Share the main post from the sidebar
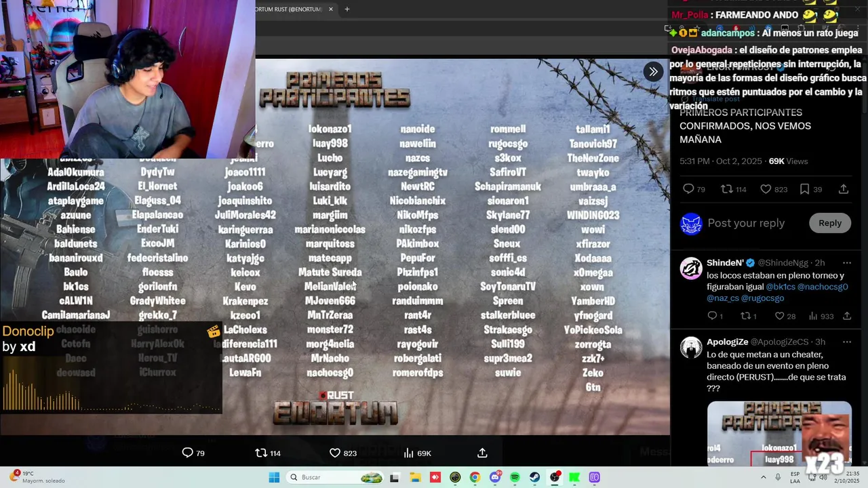Screen dimensions: 868x488 click(844, 189)
